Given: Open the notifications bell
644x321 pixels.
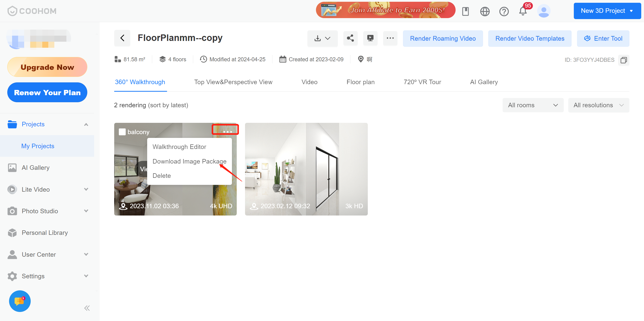Looking at the screenshot, I should (523, 11).
